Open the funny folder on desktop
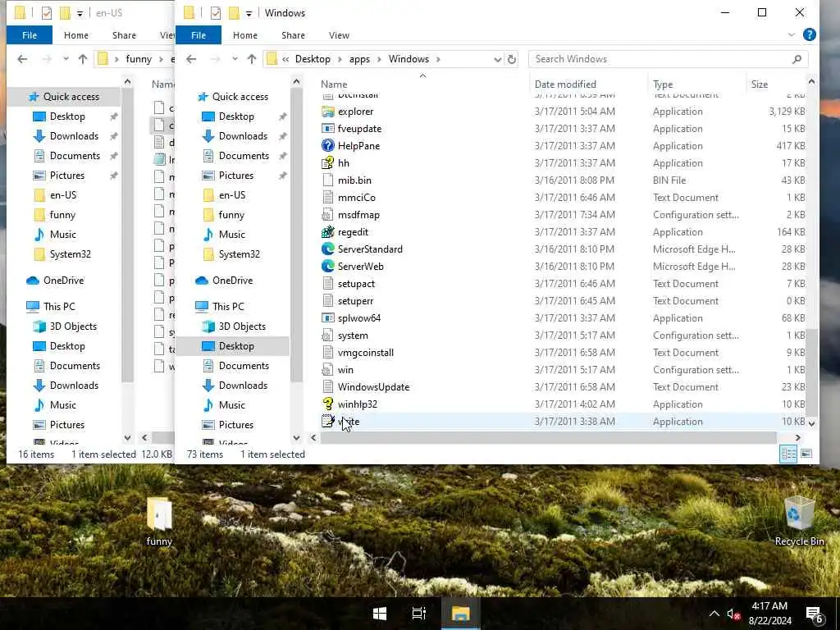This screenshot has height=630, width=840. (159, 521)
